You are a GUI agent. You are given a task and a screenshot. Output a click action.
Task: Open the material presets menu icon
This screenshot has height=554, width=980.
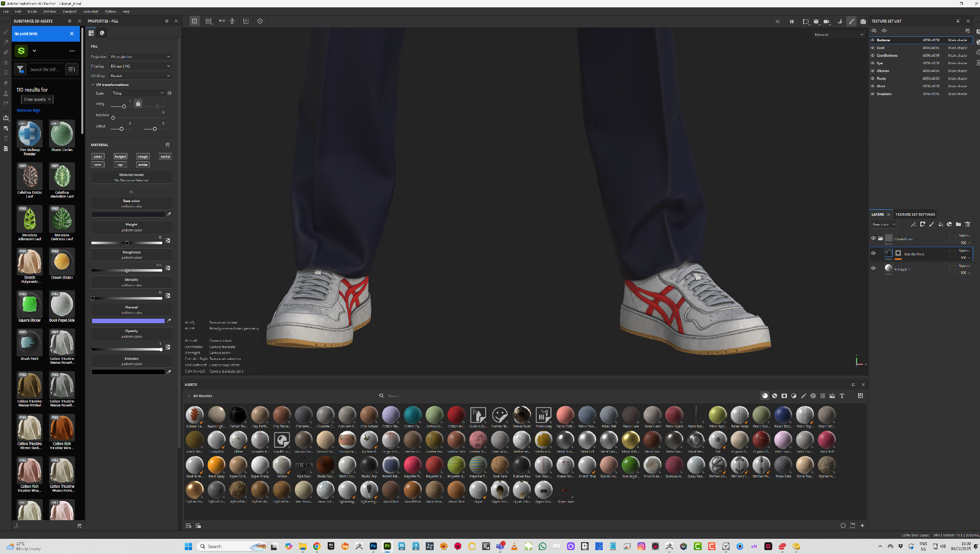pyautogui.click(x=168, y=145)
